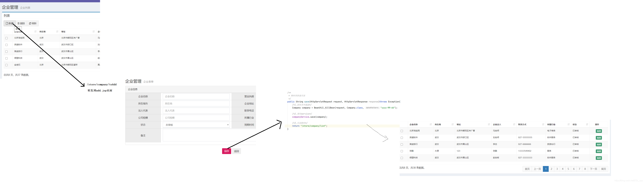Select the 贺鹏 row checkbox in right table

(x=402, y=151)
